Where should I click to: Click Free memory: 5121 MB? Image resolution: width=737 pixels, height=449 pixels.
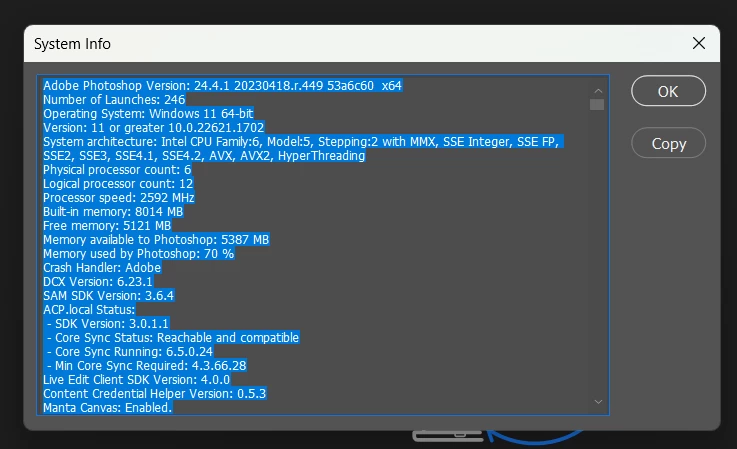pos(107,226)
